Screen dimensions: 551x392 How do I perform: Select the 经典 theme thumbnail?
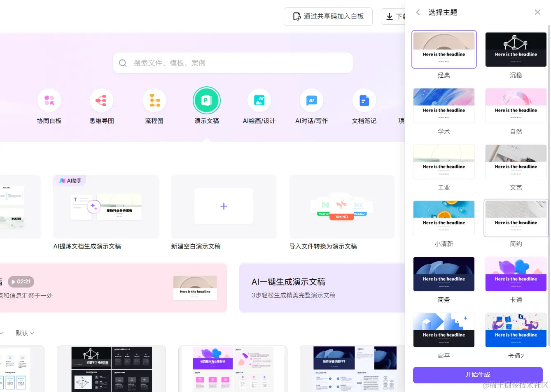(444, 49)
